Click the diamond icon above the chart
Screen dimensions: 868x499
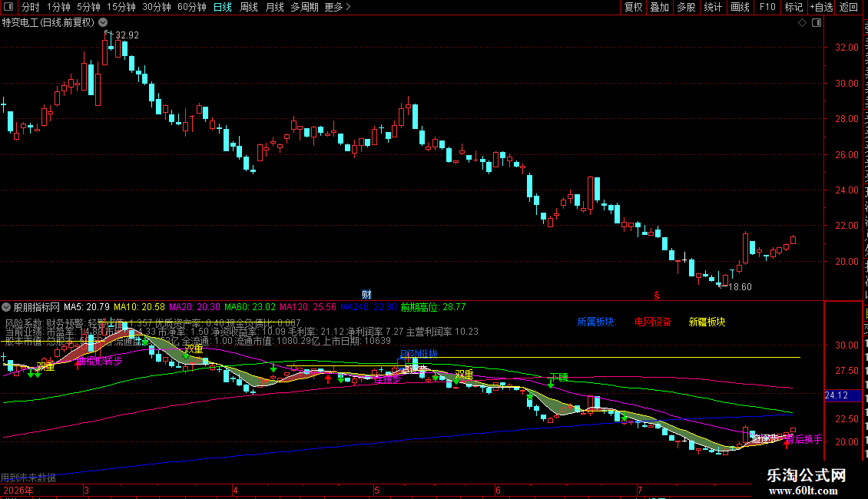[x=802, y=23]
